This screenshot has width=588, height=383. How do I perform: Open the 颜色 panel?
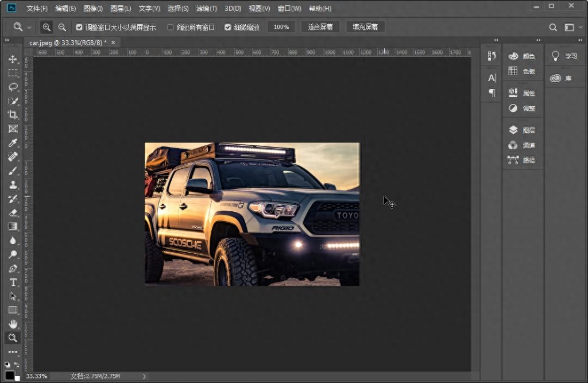pyautogui.click(x=522, y=56)
